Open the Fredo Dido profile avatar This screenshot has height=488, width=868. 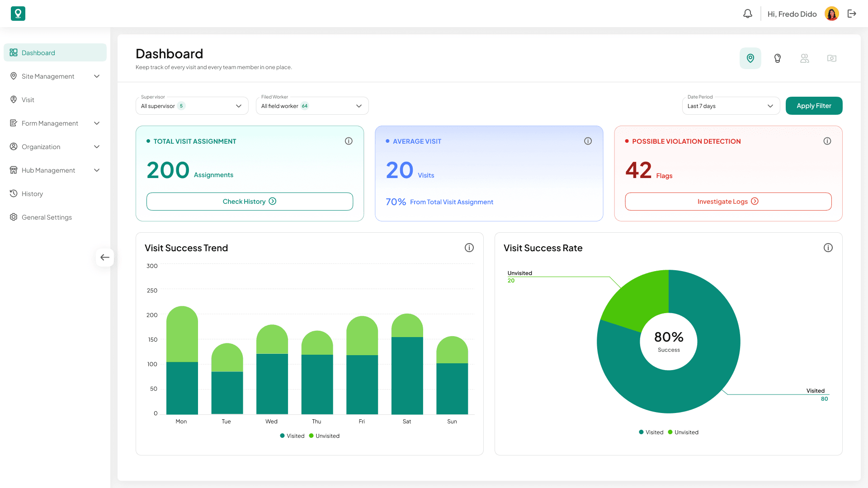[x=832, y=14]
